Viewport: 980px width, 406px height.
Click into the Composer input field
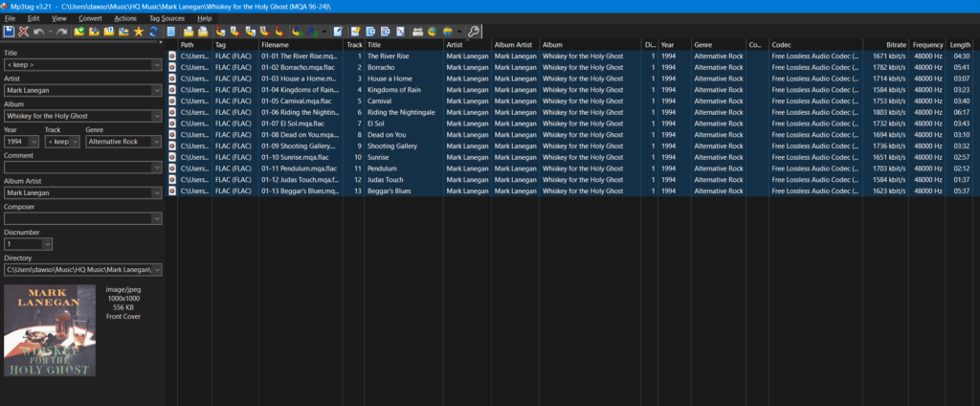point(78,218)
